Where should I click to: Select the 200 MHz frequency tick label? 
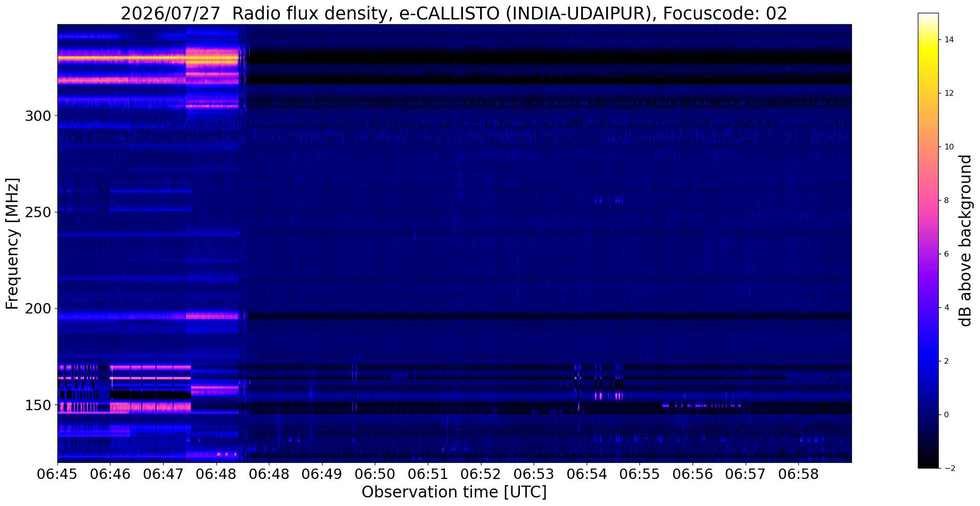pos(38,308)
